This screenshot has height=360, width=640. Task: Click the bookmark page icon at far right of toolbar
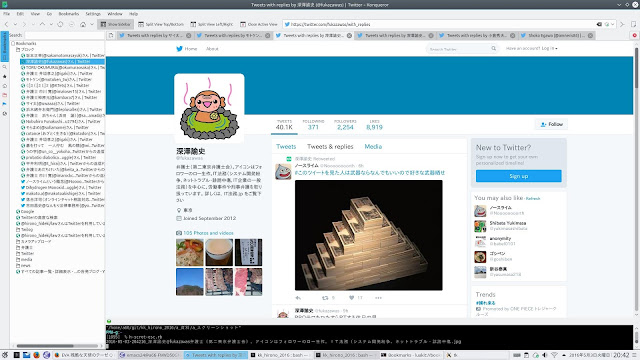coord(633,24)
